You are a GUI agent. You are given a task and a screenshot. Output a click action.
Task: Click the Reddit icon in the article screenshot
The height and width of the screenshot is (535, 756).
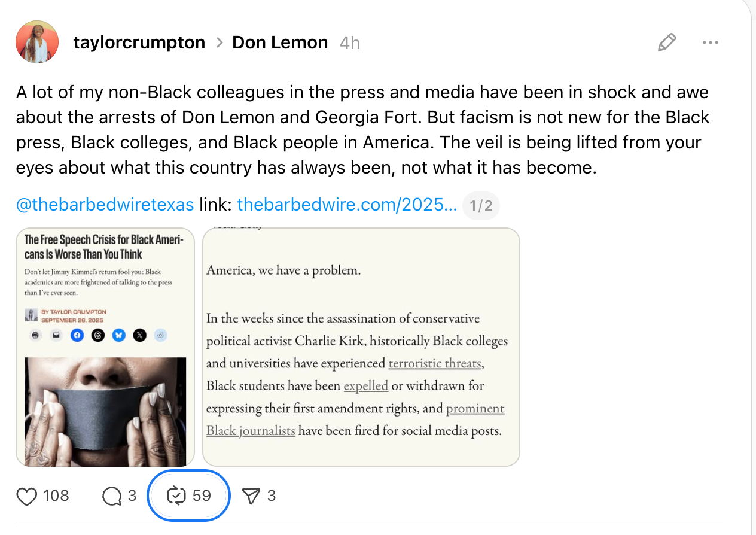(160, 335)
